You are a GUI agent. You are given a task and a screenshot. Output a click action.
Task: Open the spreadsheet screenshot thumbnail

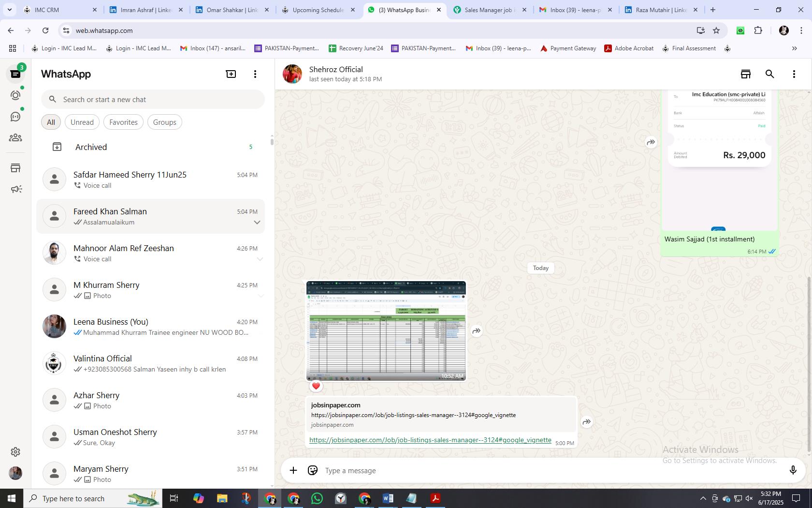[386, 331]
